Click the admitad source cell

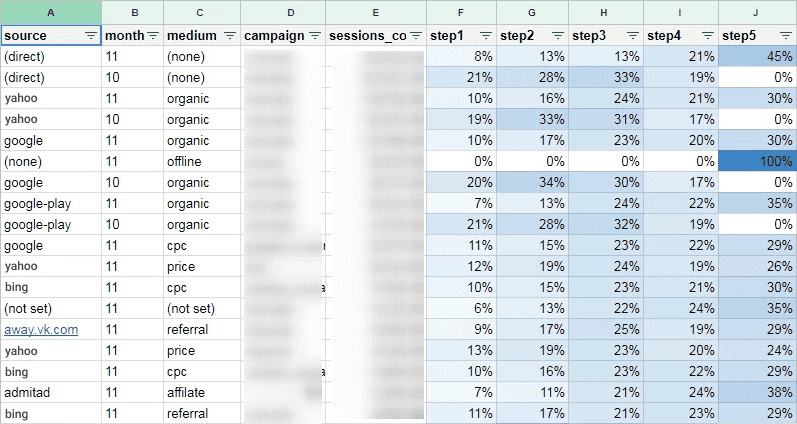click(x=51, y=392)
